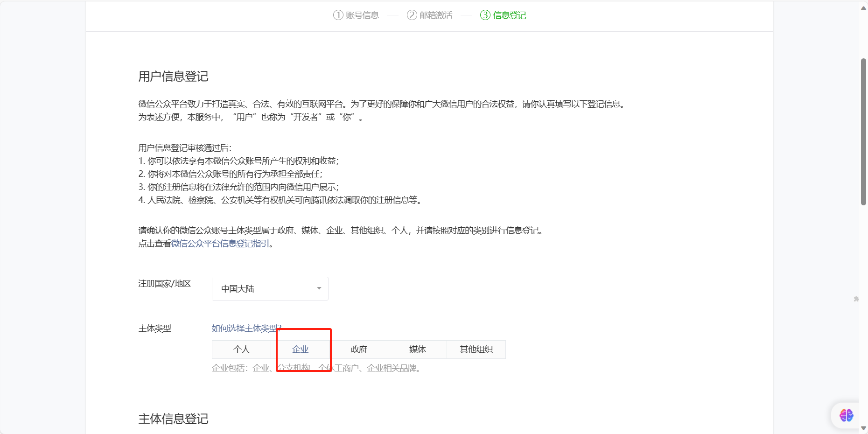Image resolution: width=868 pixels, height=434 pixels.
Task: Click the vertical page scrollbar thumb
Action: [863, 132]
